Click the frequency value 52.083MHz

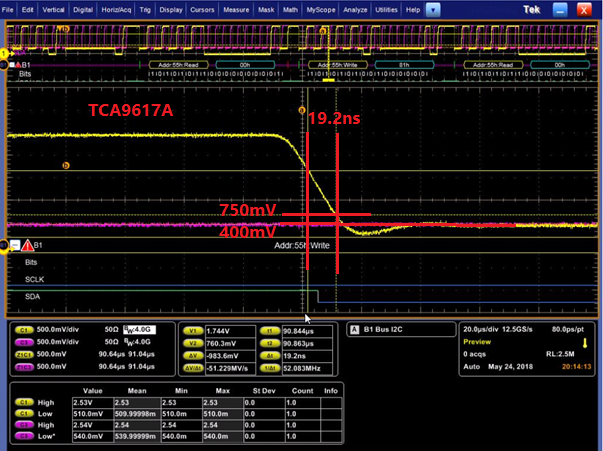[307, 368]
